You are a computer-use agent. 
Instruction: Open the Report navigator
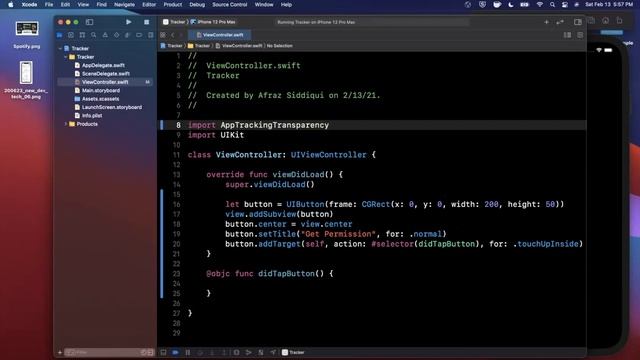click(150, 35)
